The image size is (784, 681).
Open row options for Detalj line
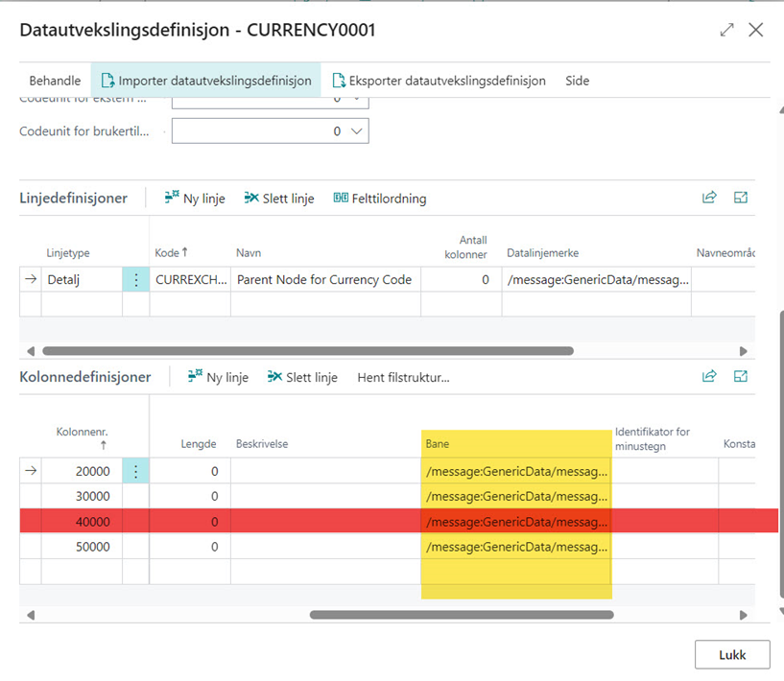coord(136,279)
